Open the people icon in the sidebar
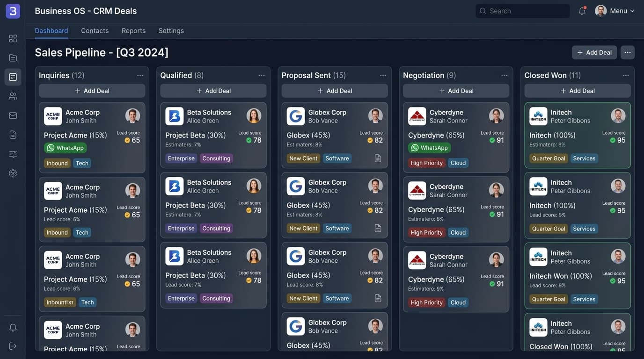This screenshot has width=644, height=359. coord(13,96)
